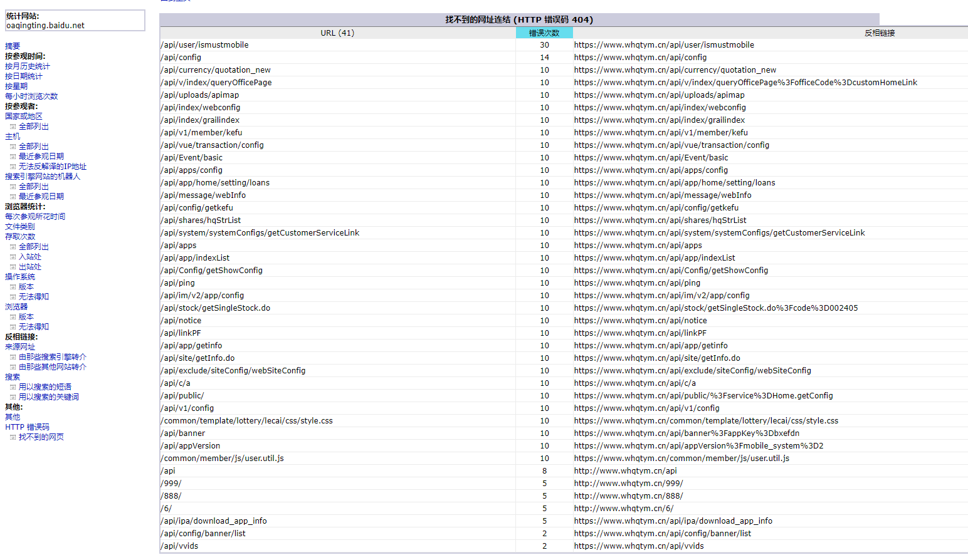Viewport: 968px width, 560px height.
Task: Open 按月历史统计 in the sidebar
Action: tap(28, 66)
